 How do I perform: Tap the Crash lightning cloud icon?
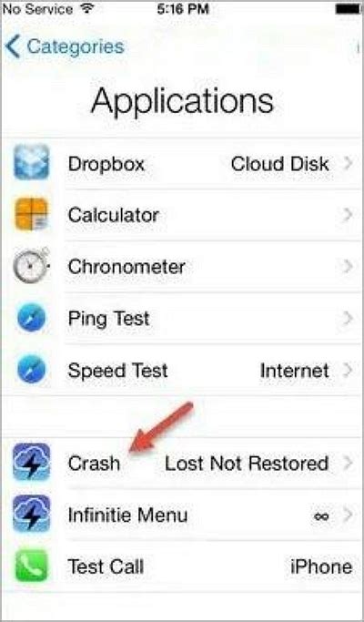(32, 462)
